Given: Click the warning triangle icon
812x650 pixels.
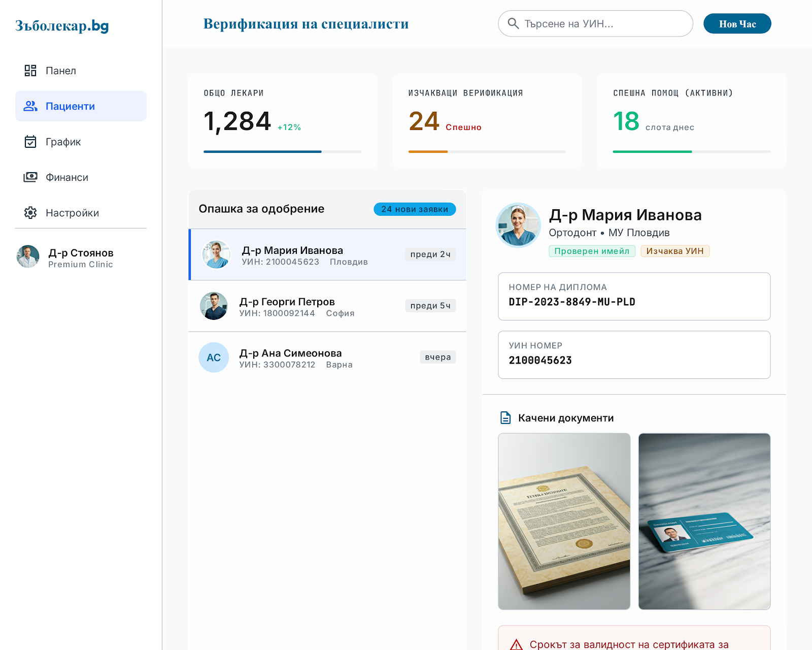Looking at the screenshot, I should (x=516, y=645).
